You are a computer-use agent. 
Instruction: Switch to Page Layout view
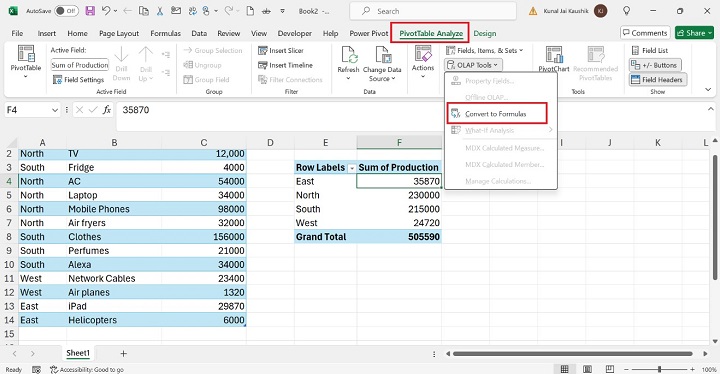click(x=587, y=369)
